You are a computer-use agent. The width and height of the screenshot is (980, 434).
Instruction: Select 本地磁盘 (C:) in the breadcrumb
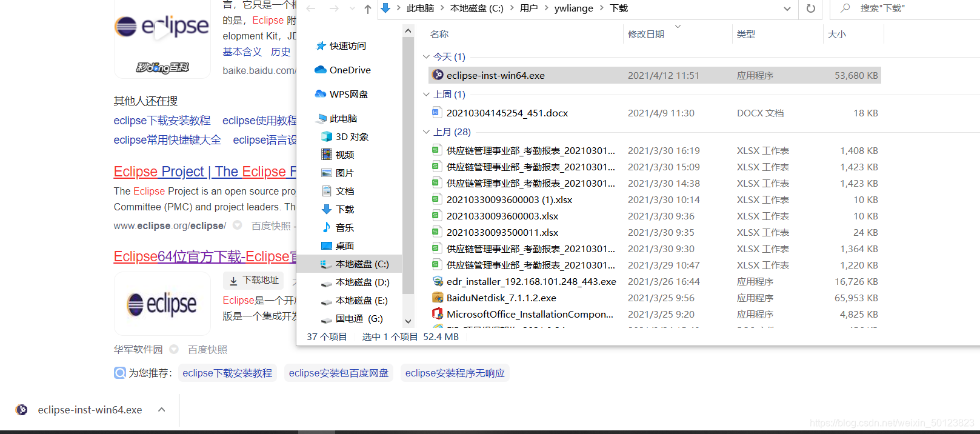477,8
